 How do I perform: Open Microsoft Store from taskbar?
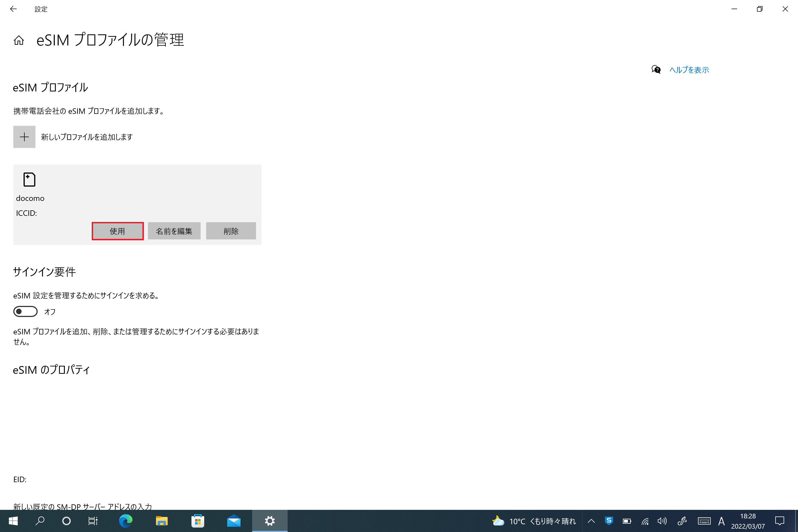point(198,521)
